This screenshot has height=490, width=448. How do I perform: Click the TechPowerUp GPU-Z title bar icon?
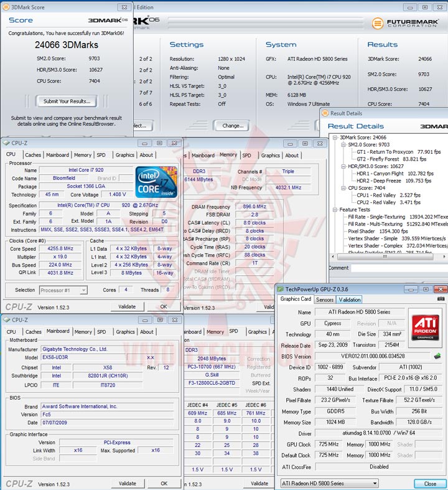coord(281,289)
